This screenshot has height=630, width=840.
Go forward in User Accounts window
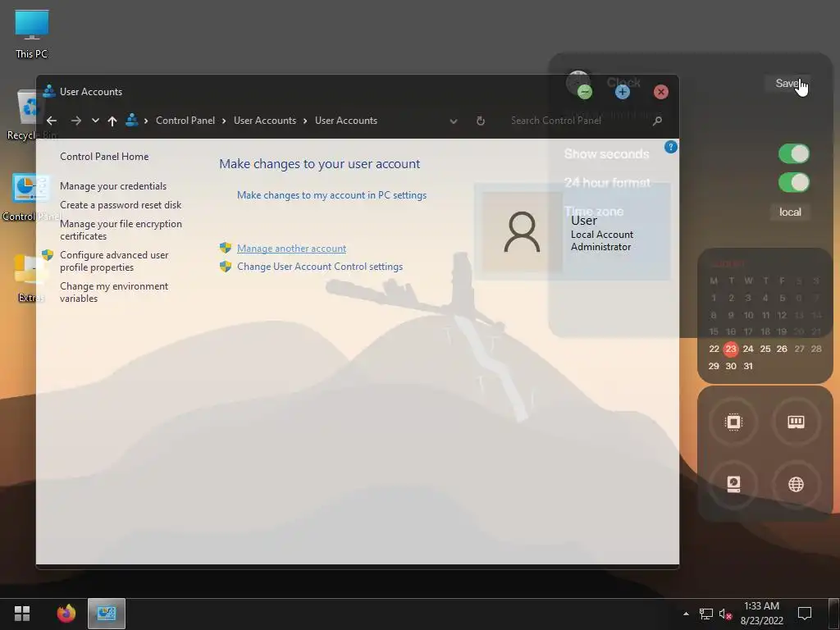pyautogui.click(x=76, y=121)
